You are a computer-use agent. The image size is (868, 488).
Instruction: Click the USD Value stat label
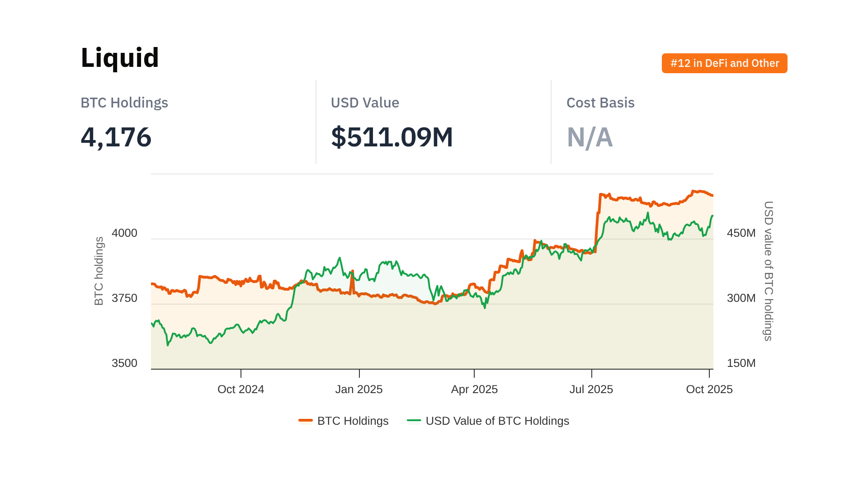(365, 103)
